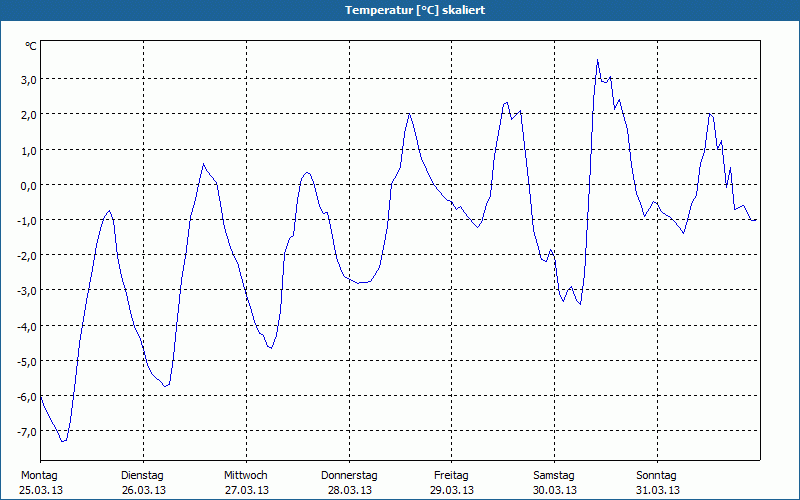Click the Mittwoch day label
800x500 pixels.
click(246, 475)
